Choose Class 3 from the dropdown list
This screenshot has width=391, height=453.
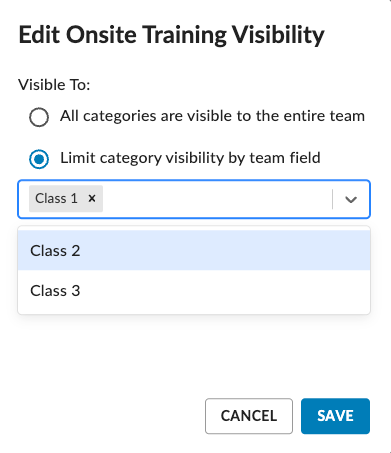tap(194, 290)
